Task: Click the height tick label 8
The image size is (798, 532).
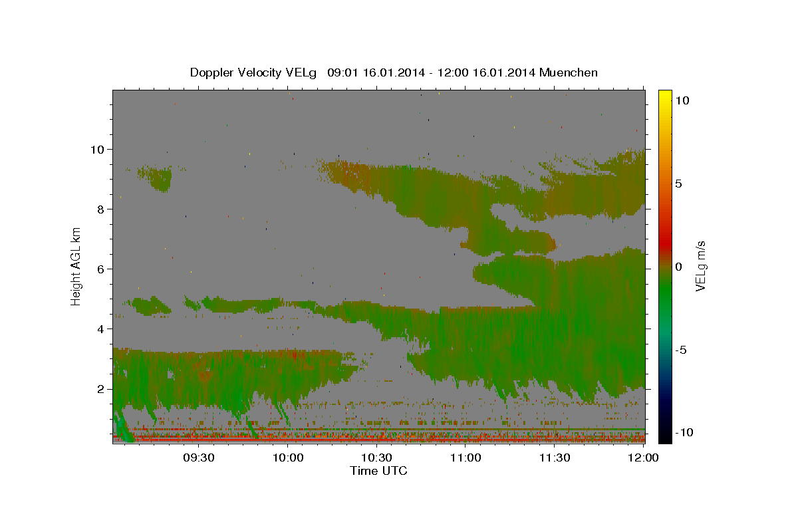Action: coord(101,209)
